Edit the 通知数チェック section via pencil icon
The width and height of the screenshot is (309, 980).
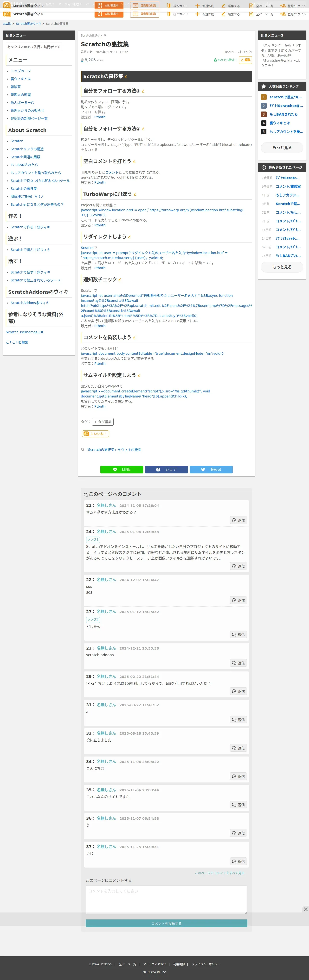pos(120,280)
